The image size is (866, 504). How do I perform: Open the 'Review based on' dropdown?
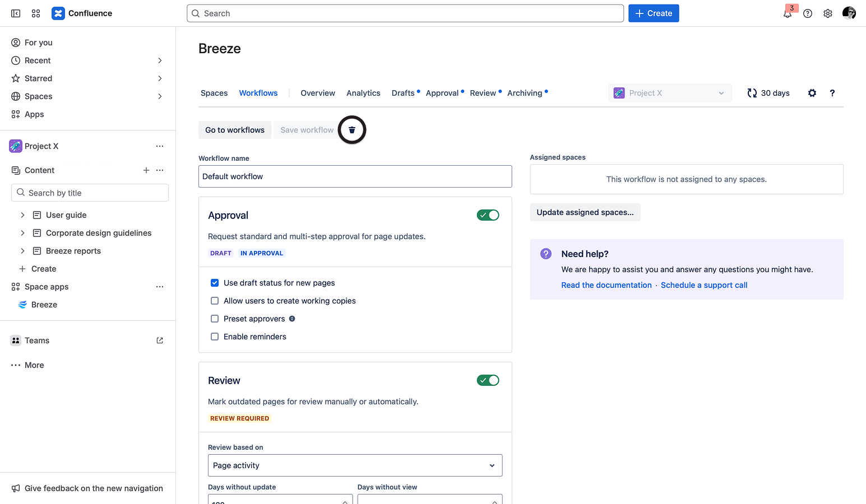point(355,465)
